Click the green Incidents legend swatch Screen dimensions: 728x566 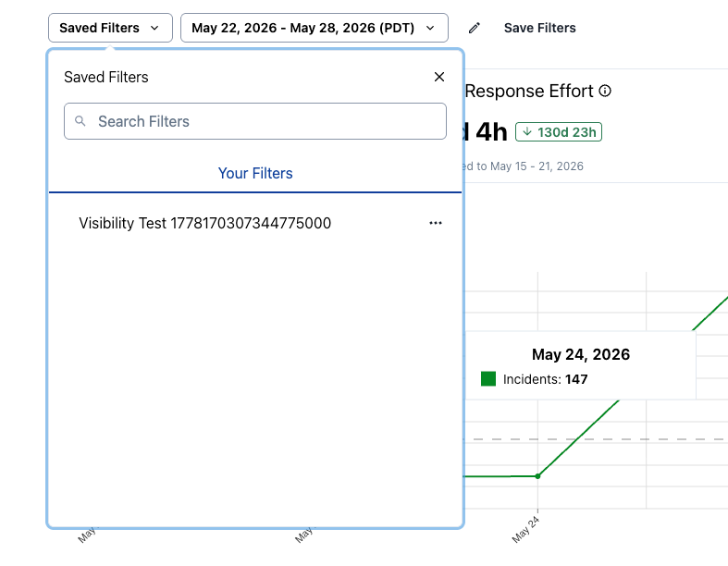[488, 379]
